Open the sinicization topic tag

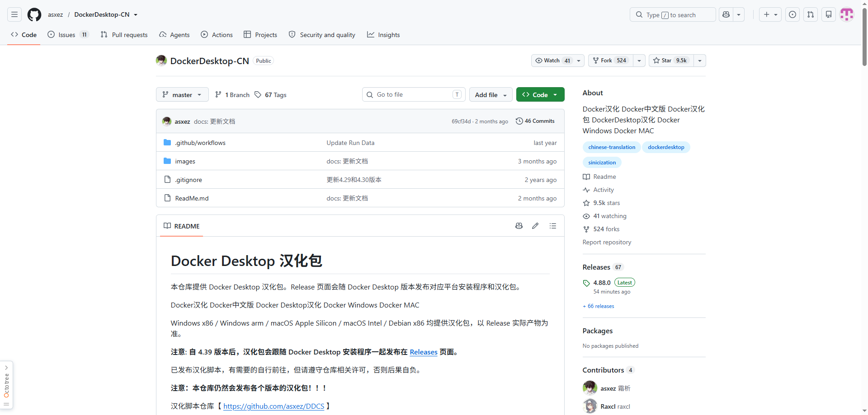602,163
